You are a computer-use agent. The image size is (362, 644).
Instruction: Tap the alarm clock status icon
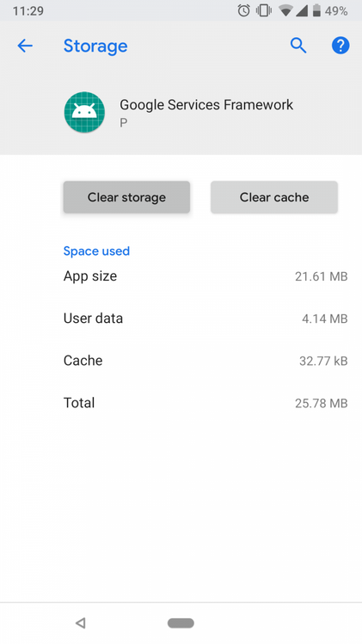[243, 10]
